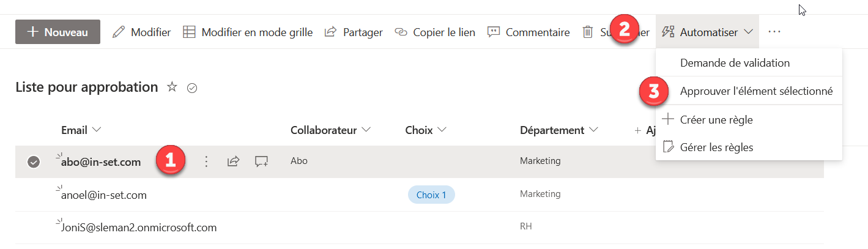Open Modifier en mode grille
Image resolution: width=868 pixels, height=249 pixels.
(248, 32)
